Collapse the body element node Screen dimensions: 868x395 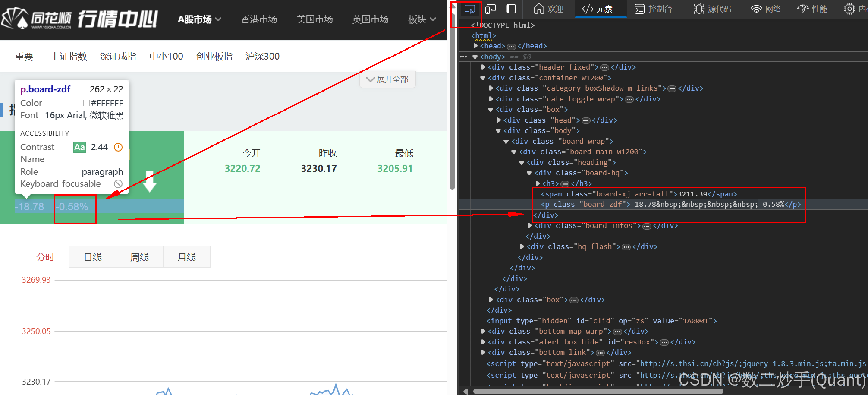coord(475,57)
